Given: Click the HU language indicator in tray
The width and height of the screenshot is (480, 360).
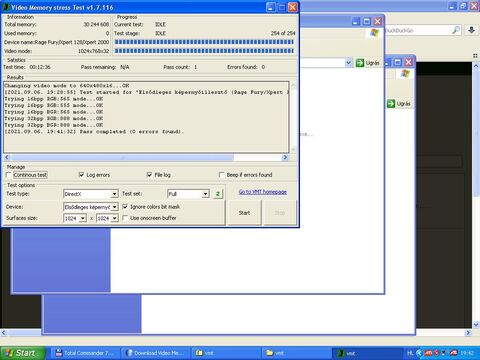Looking at the screenshot, I should point(410,353).
